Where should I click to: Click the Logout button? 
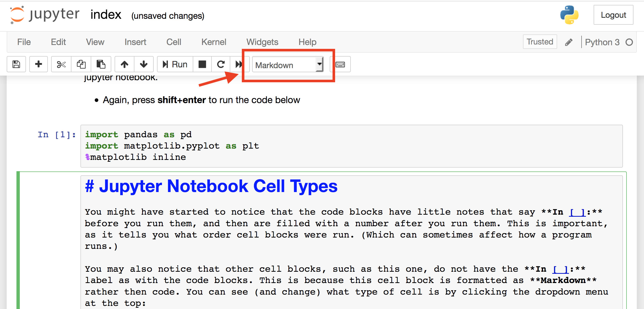click(x=613, y=15)
